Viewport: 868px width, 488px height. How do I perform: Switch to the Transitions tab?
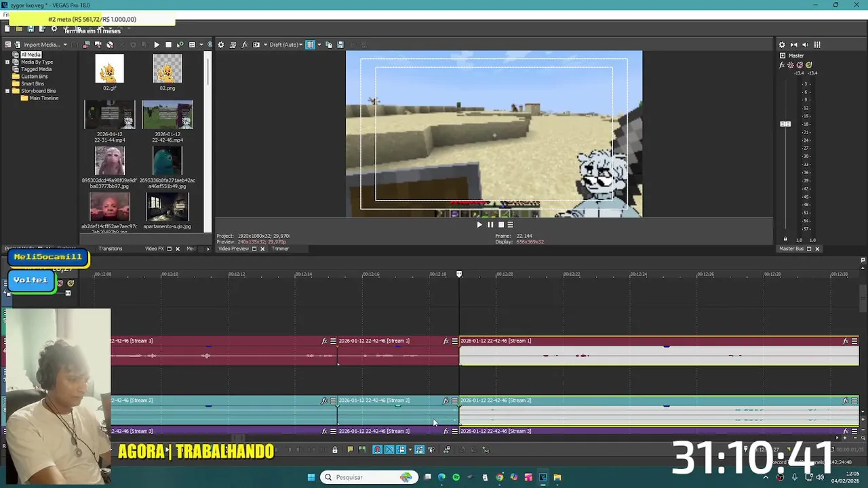click(x=110, y=249)
